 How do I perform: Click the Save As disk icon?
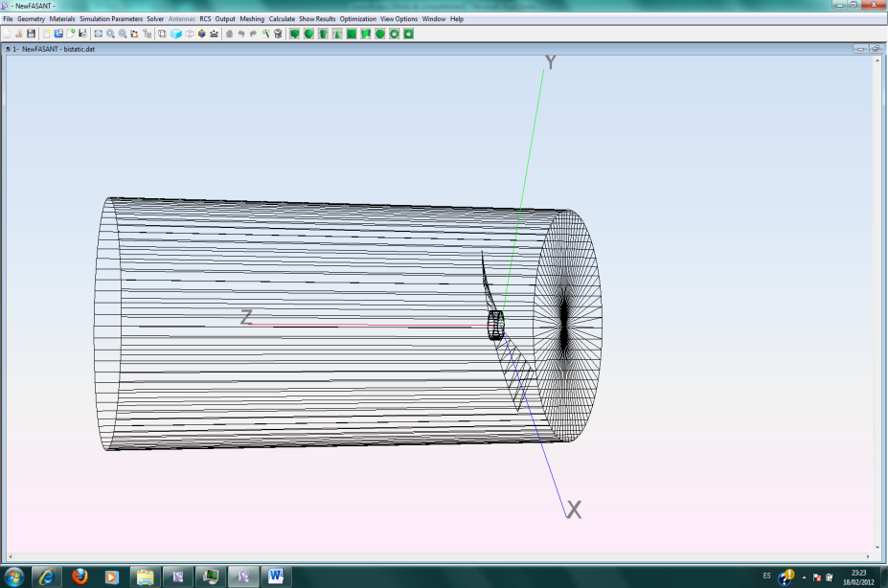82,34
